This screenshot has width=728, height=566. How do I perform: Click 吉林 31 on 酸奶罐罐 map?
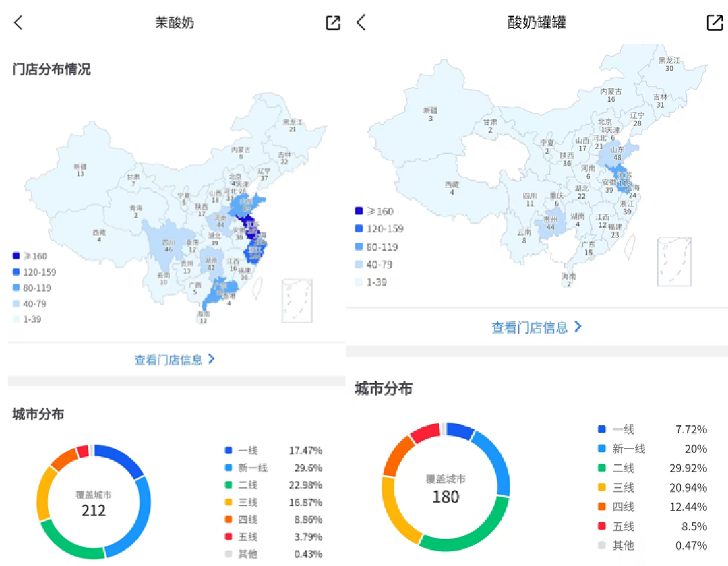click(x=660, y=100)
